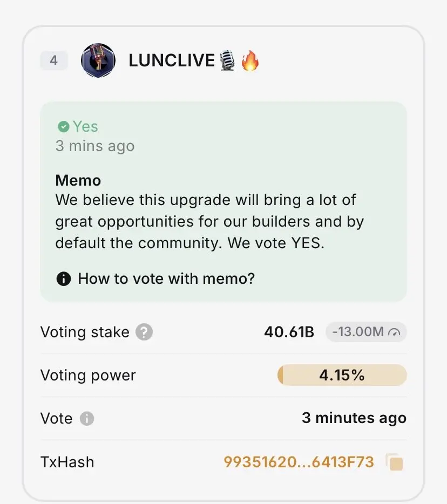
Task: Copy the transaction hash with the copy icon
Action: coord(395,462)
